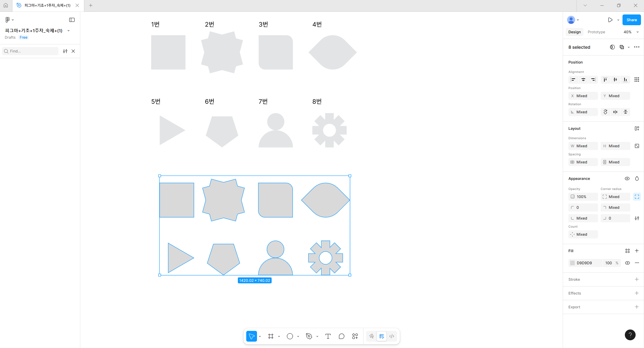Align selection to the top
Screen dimensions: 644x348
coord(605,80)
